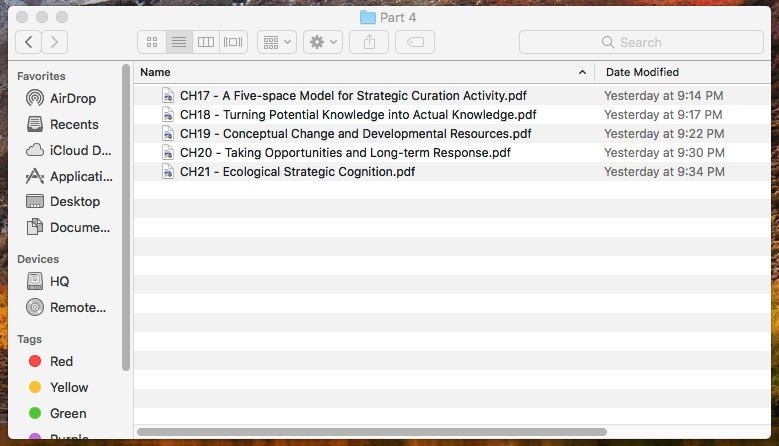Image resolution: width=779 pixels, height=446 pixels.
Task: Click the horizontal scrollbar at the bottom
Action: [x=371, y=432]
